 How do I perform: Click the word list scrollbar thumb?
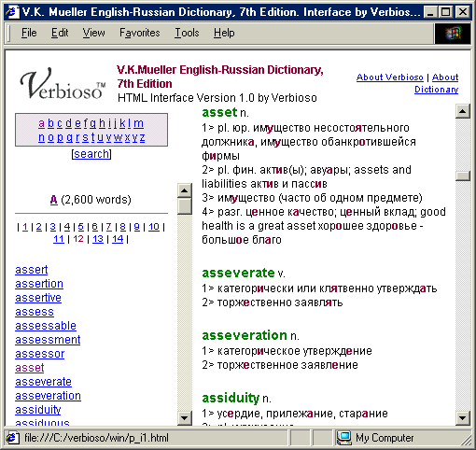coord(185,206)
